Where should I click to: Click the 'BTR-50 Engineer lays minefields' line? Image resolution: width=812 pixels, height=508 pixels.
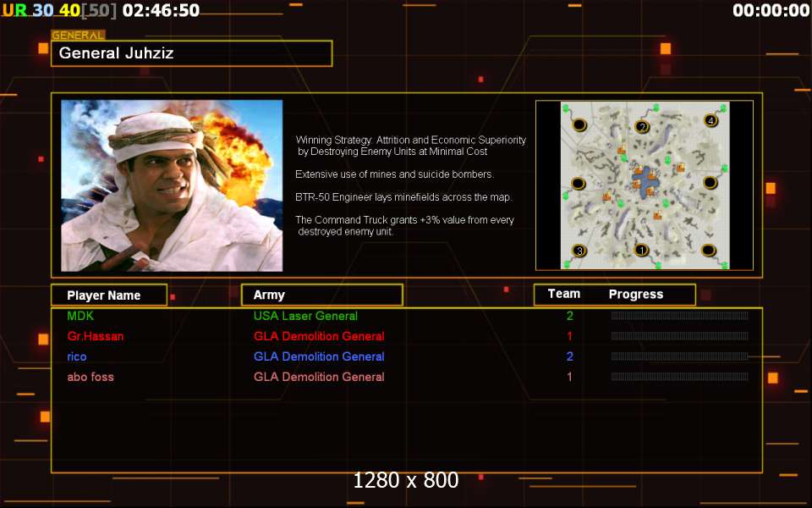coord(404,197)
